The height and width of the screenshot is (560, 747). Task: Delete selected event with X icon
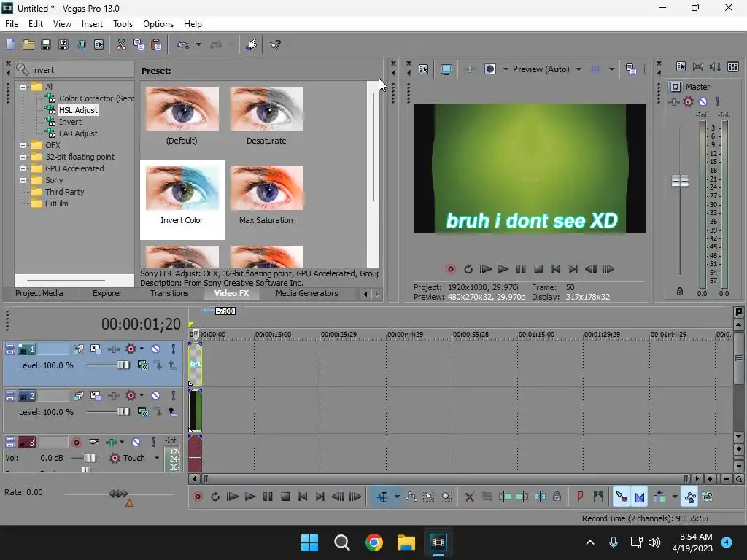[x=469, y=497]
